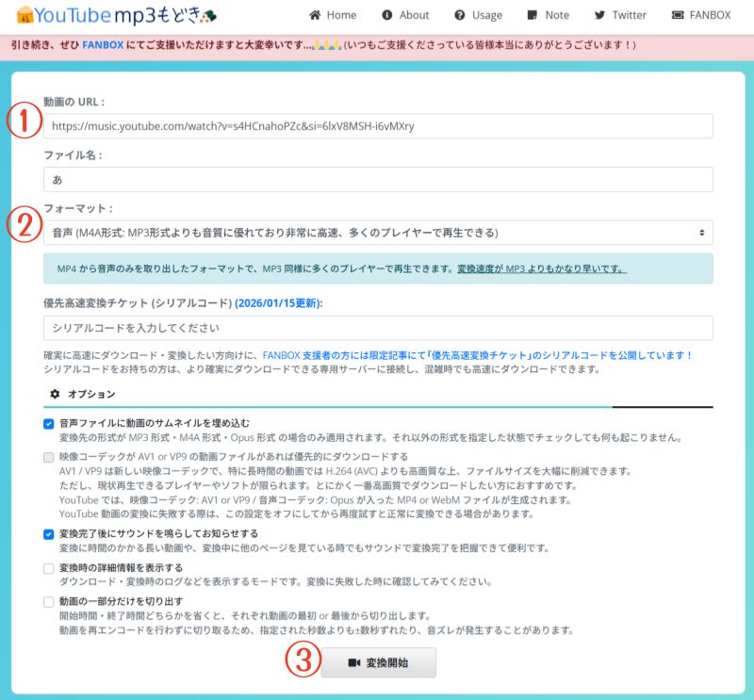754x700 pixels.
Task: Click the 変換開始 button
Action: pyautogui.click(x=379, y=663)
